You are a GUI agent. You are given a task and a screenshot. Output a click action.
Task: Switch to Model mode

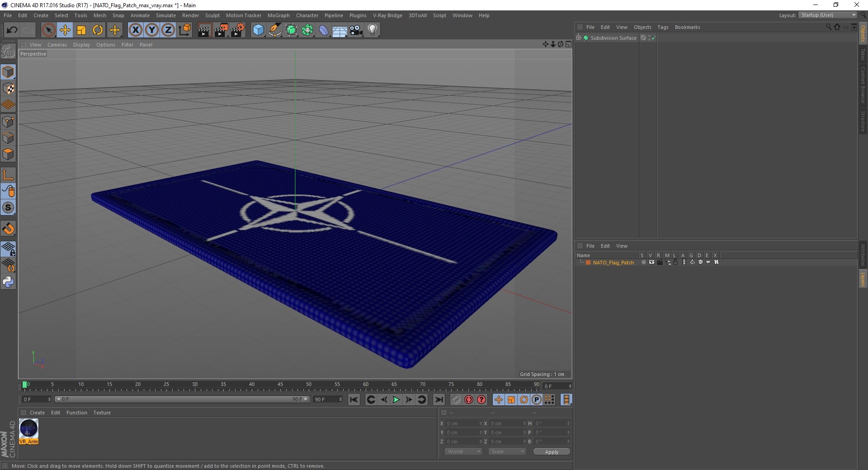[8, 72]
